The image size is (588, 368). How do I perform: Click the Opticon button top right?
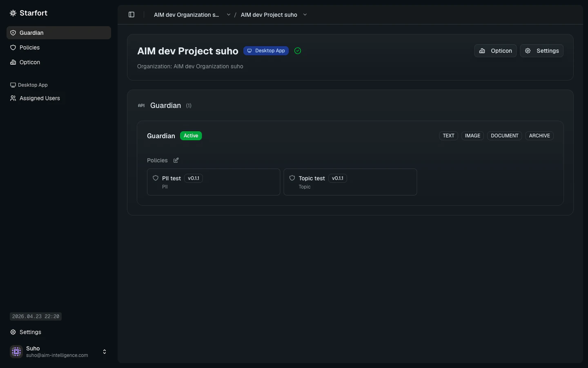pyautogui.click(x=495, y=51)
